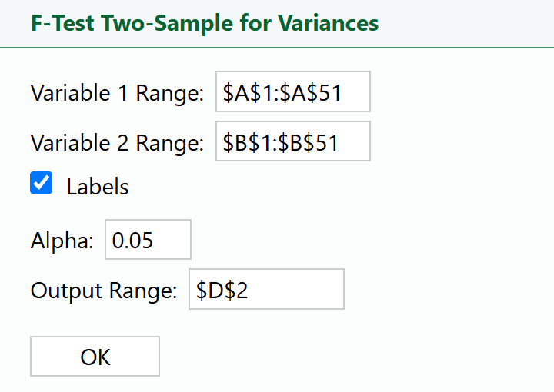Place cursor in the 0.05 field
This screenshot has height=392, width=554.
147,240
